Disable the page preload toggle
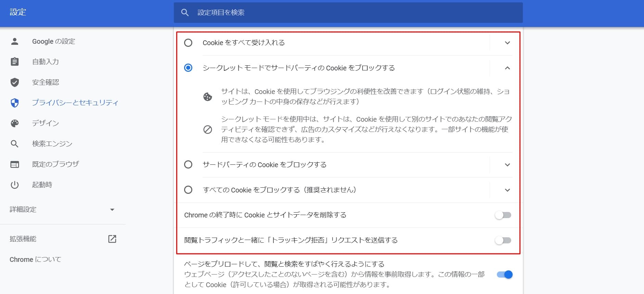Image resolution: width=644 pixels, height=294 pixels. tap(504, 275)
